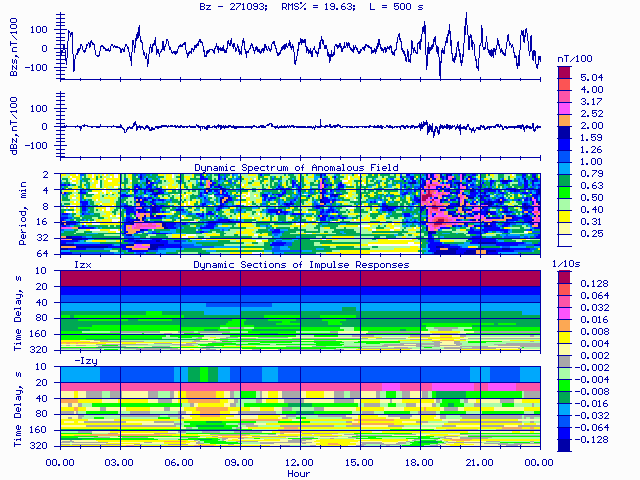Click the plot title 'Bz - 271093'

tap(233, 7)
